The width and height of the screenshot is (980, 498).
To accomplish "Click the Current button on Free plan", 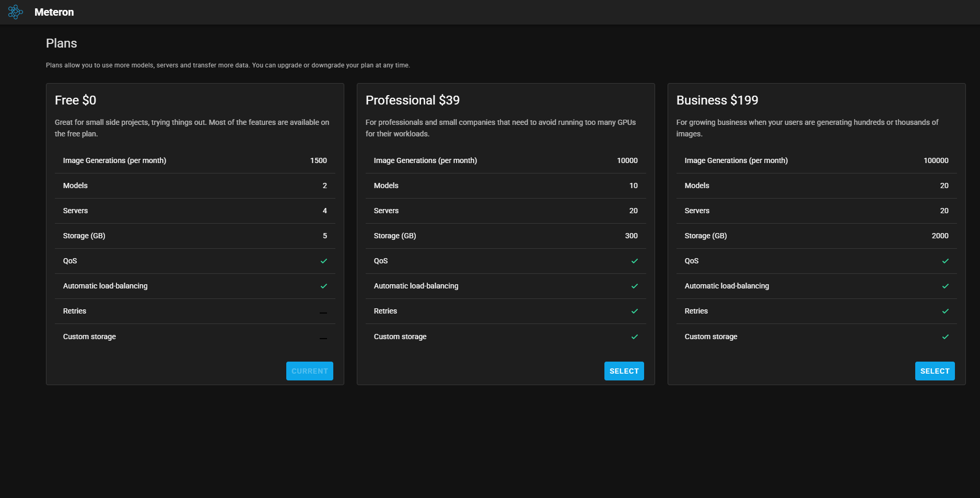I will [x=309, y=371].
